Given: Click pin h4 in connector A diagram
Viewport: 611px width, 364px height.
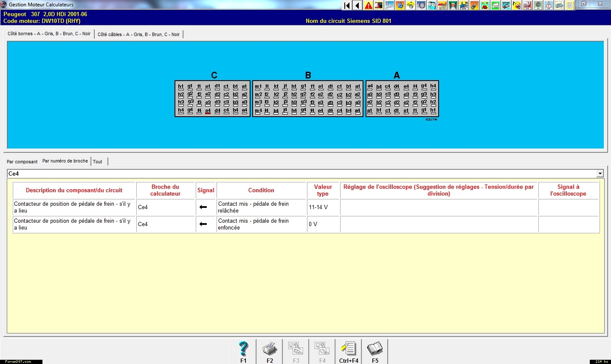Looking at the screenshot, I should [433, 87].
